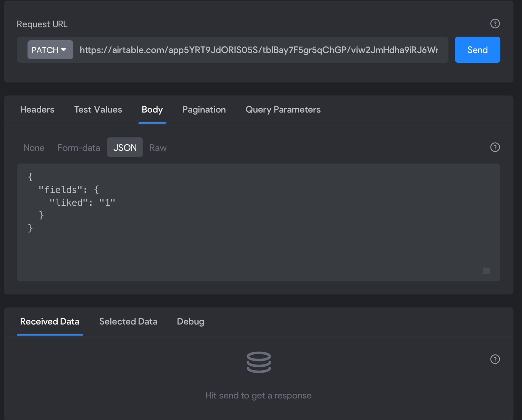Go to the Pagination tab

pos(204,110)
